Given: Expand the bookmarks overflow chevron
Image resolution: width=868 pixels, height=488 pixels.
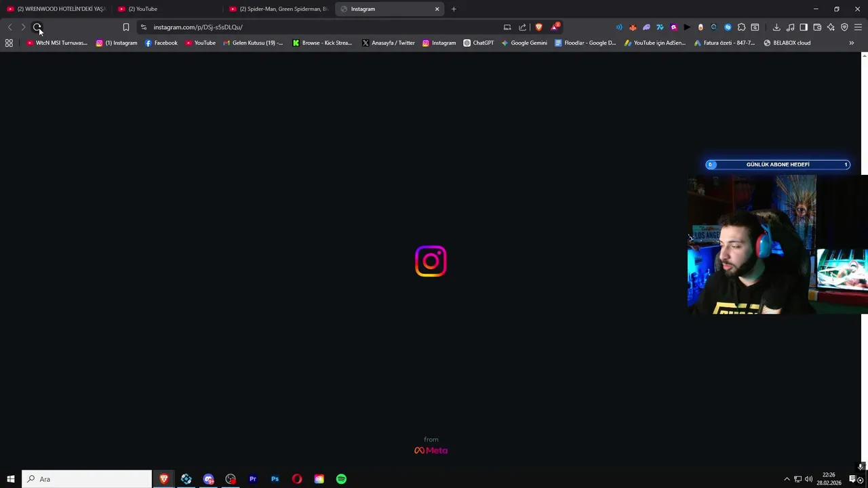Looking at the screenshot, I should tap(852, 43).
